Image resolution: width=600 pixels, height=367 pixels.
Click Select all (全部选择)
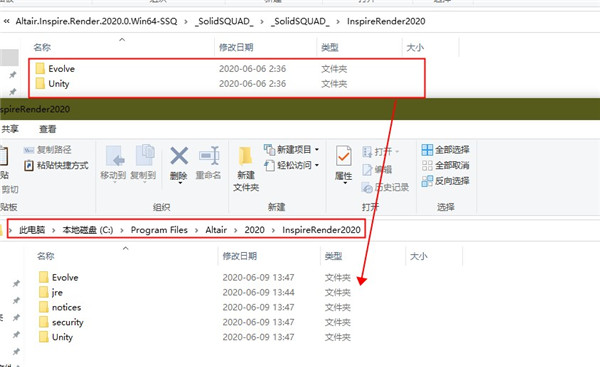point(445,150)
